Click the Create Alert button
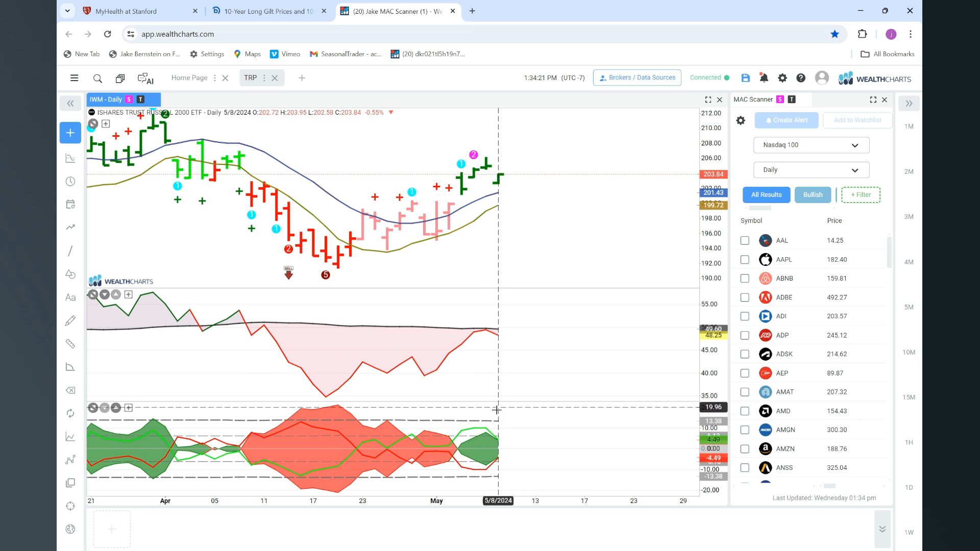 click(786, 120)
